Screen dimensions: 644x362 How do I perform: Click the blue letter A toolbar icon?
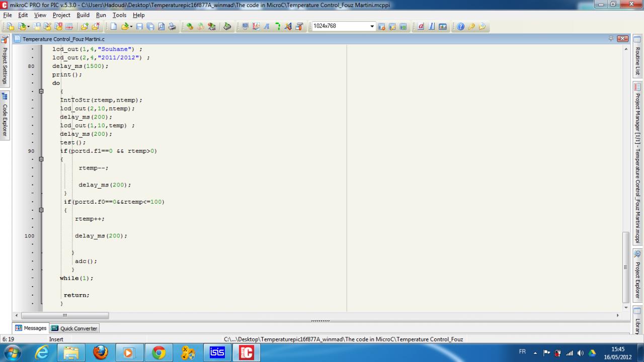(x=267, y=27)
